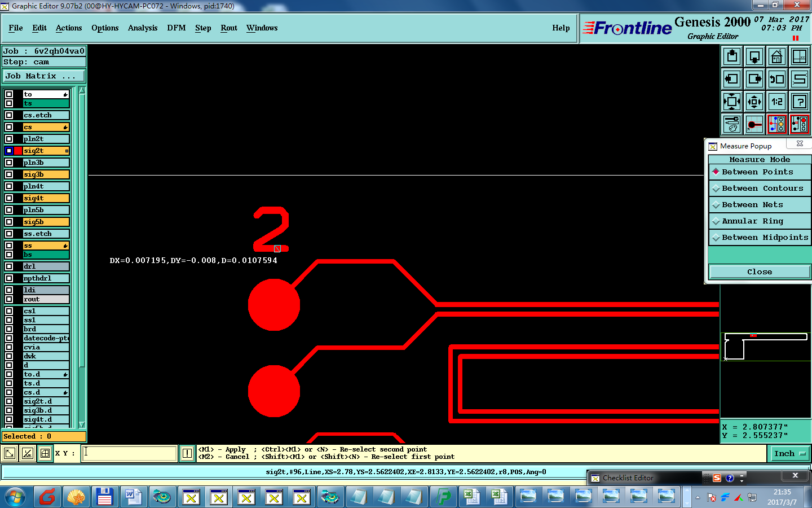This screenshot has width=812, height=508.
Task: Select the sig5b layer name
Action: tap(46, 222)
